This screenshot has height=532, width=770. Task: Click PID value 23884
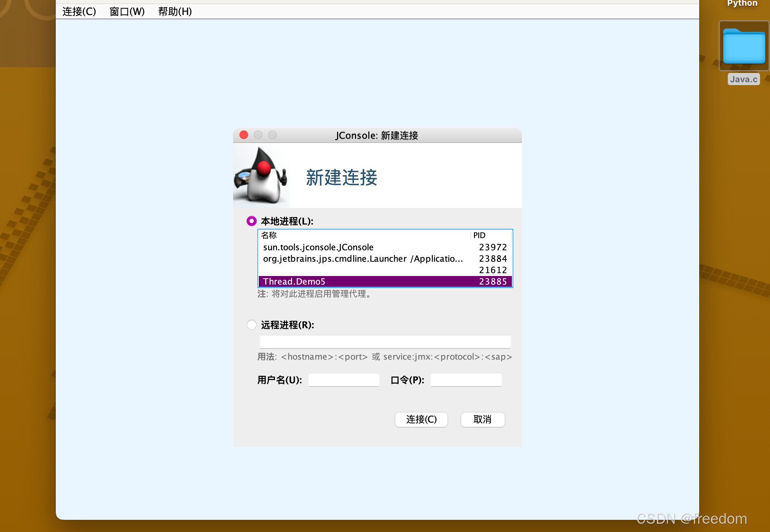[x=493, y=258]
